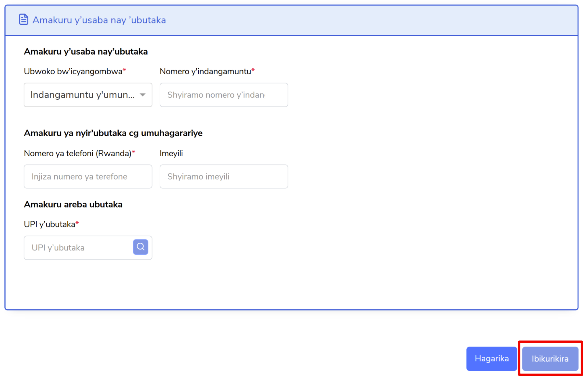Click bold Amakuru y'usaba nay'ubutaka section heading
The image size is (588, 384).
86,52
